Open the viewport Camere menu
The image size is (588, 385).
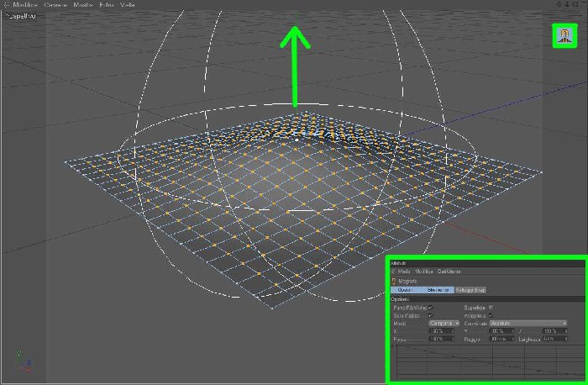click(55, 4)
